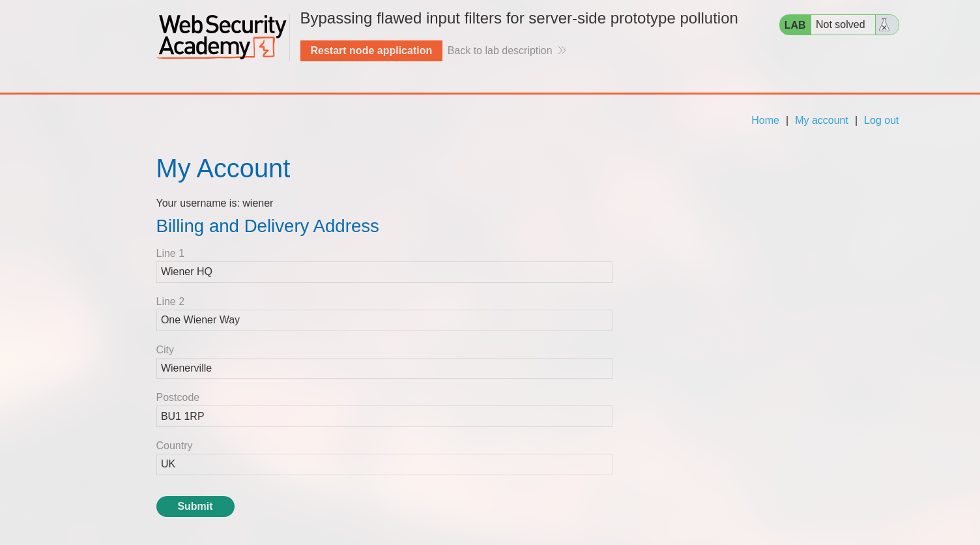Click the lab flask status icon

[x=884, y=25]
